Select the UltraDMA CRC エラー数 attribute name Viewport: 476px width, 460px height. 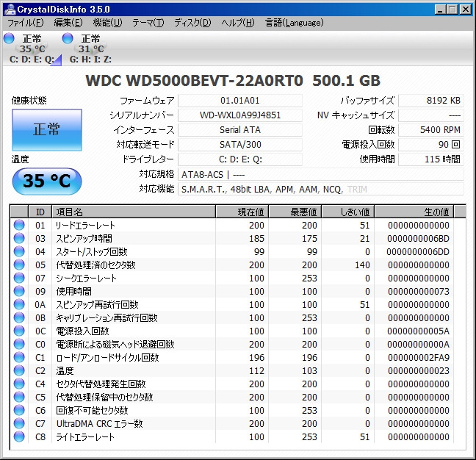tap(100, 423)
